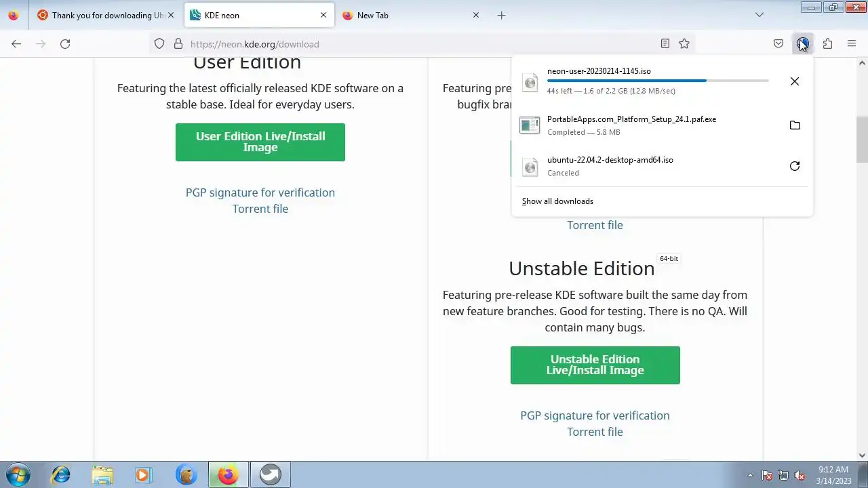Close the Ubuntu download tab
868x488 pixels.
tap(171, 15)
